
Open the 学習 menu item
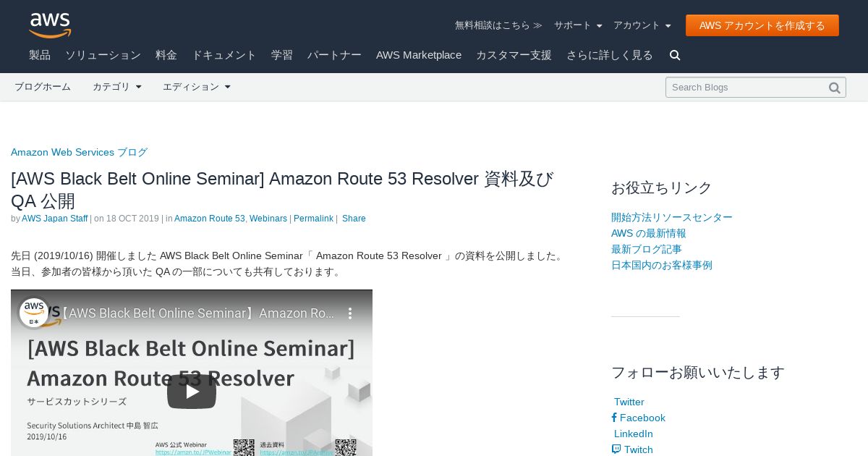pyautogui.click(x=282, y=55)
